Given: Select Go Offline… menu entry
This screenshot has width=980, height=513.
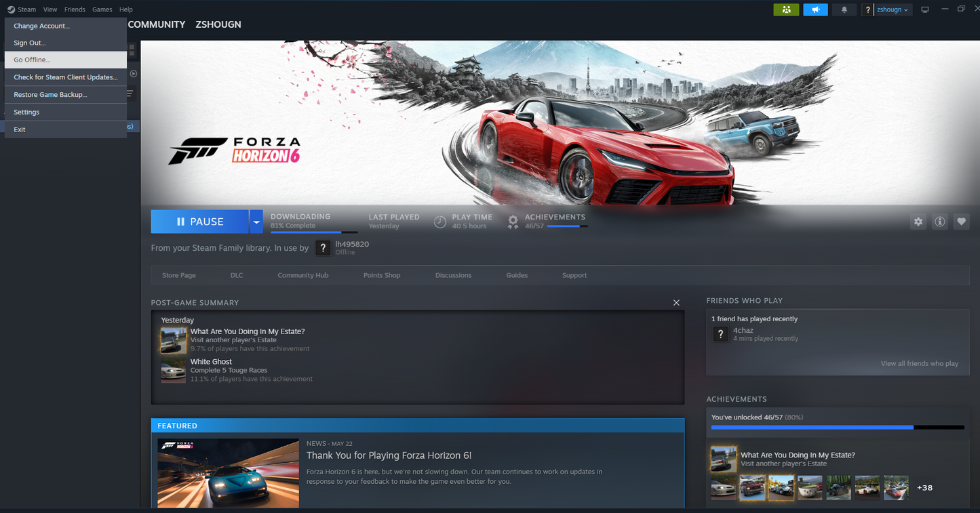Looking at the screenshot, I should (66, 60).
